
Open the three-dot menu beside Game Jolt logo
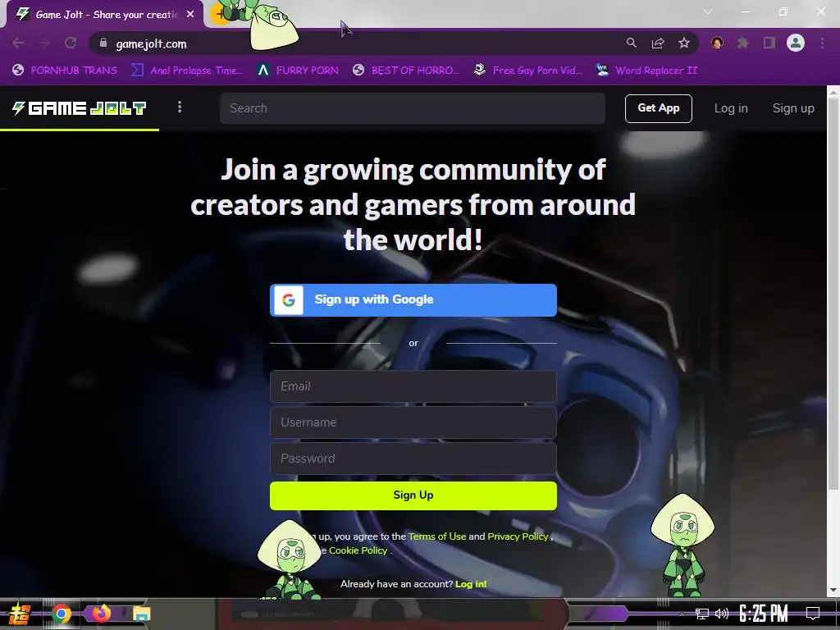pyautogui.click(x=180, y=107)
